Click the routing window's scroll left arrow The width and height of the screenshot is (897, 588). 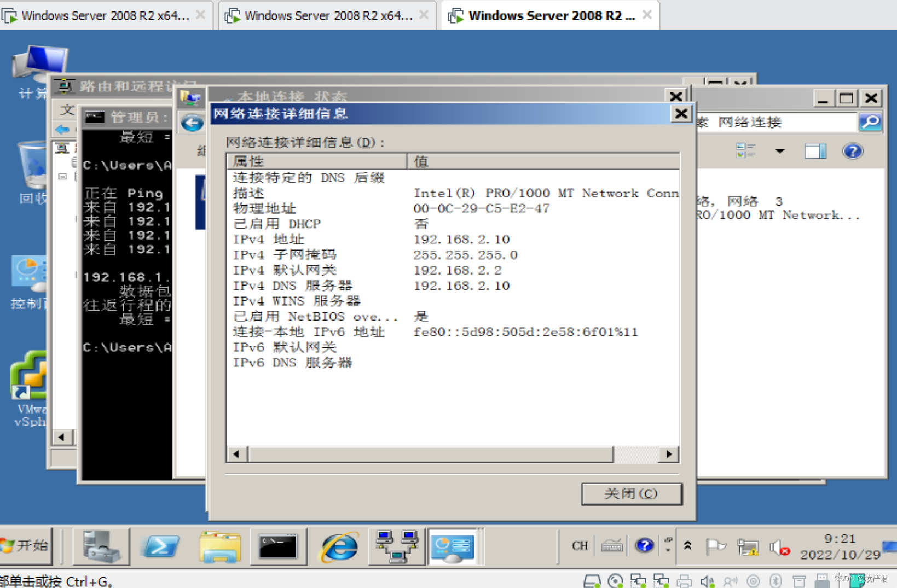click(62, 437)
